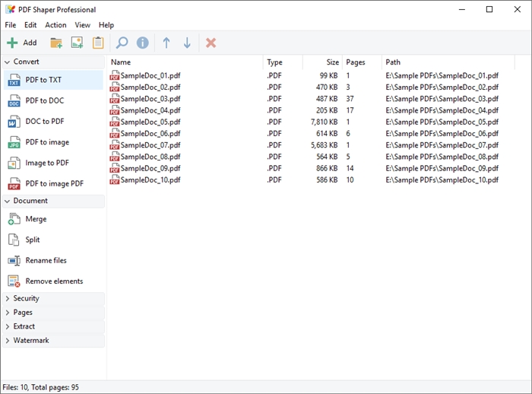Click the green Add plus icon
Image resolution: width=532 pixels, height=394 pixels.
pos(12,43)
